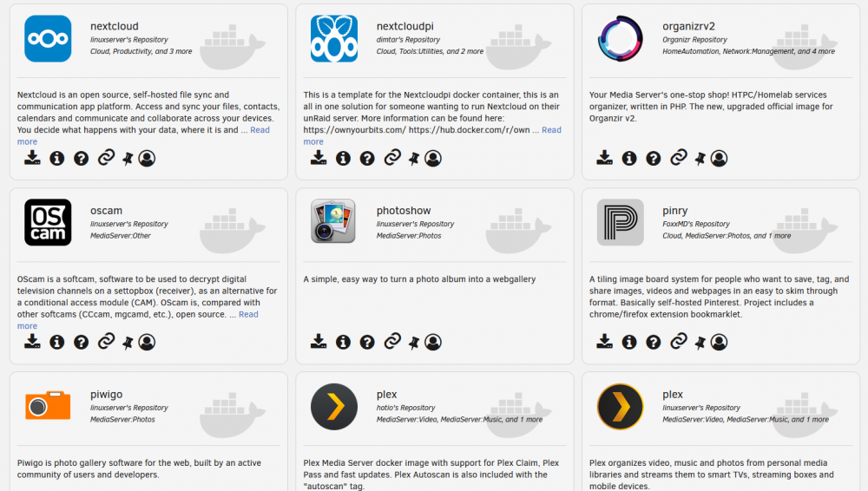
Task: Click the help question icon for organizrv2
Action: click(654, 158)
